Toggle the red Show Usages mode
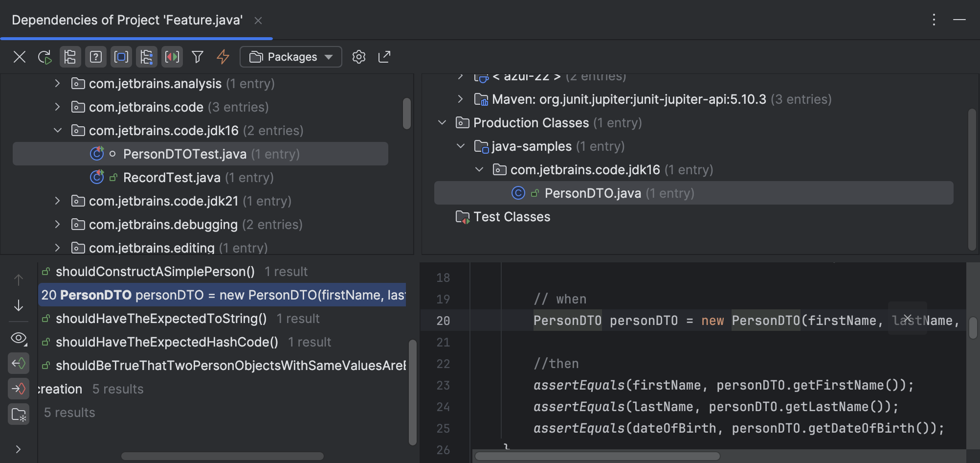Viewport: 980px width, 463px height. point(19,389)
